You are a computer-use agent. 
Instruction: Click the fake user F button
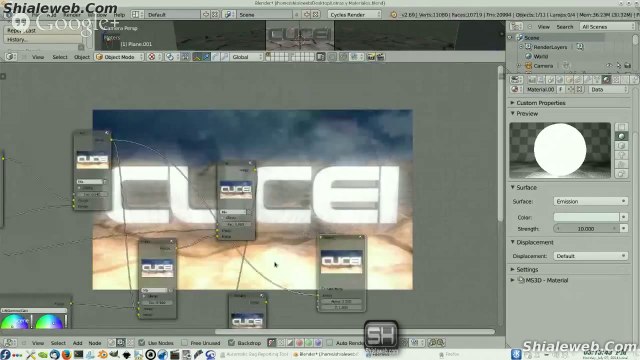coord(561,89)
